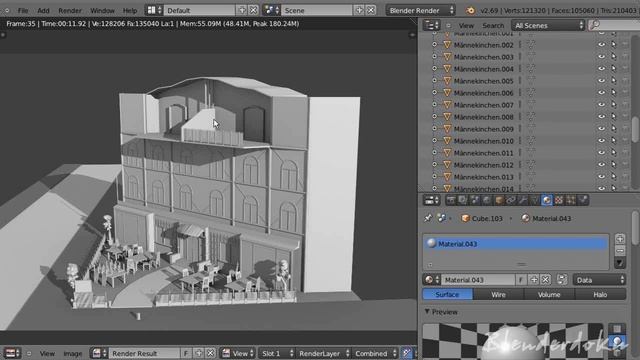Open the outliner View menu

click(466, 25)
